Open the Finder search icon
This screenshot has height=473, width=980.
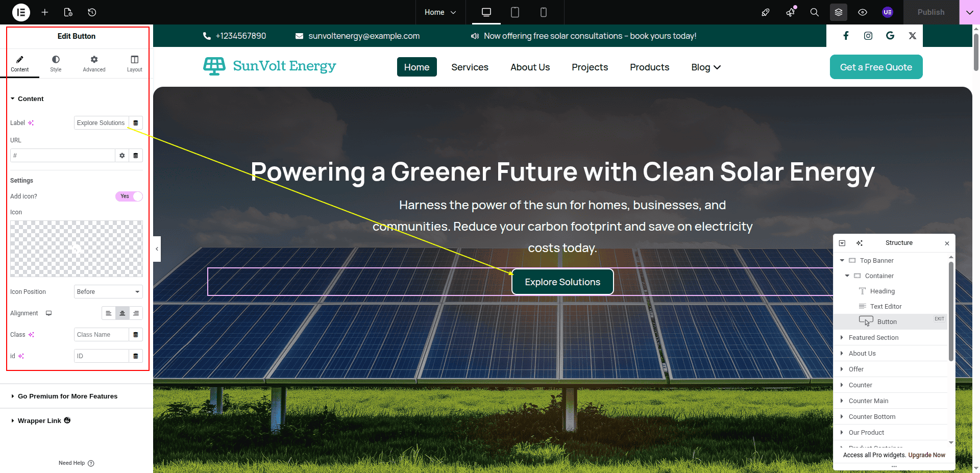pyautogui.click(x=815, y=12)
